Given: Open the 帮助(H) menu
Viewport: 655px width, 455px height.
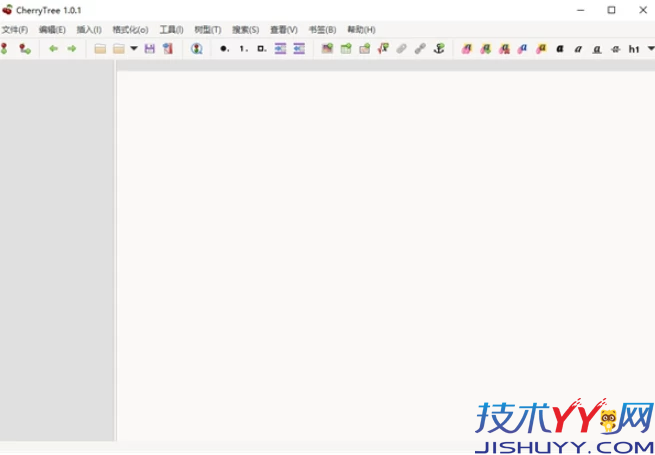Looking at the screenshot, I should [361, 30].
